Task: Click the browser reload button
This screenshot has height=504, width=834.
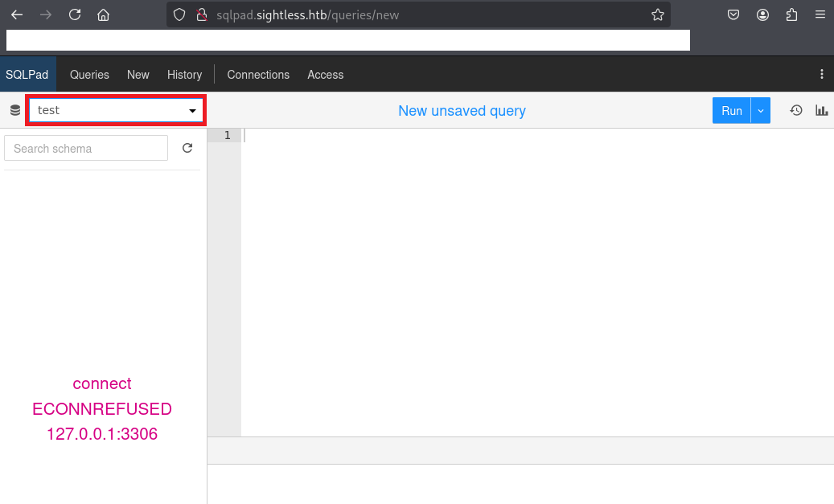Action: [x=75, y=14]
